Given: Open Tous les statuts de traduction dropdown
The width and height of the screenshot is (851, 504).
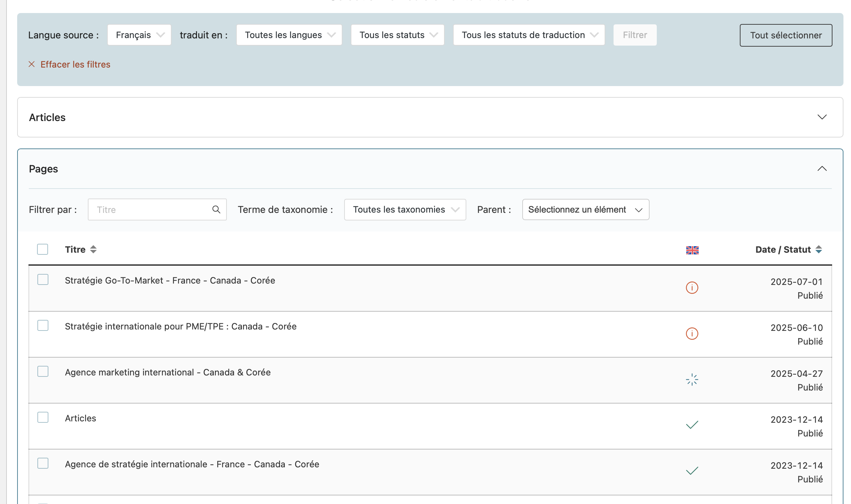Looking at the screenshot, I should tap(529, 35).
